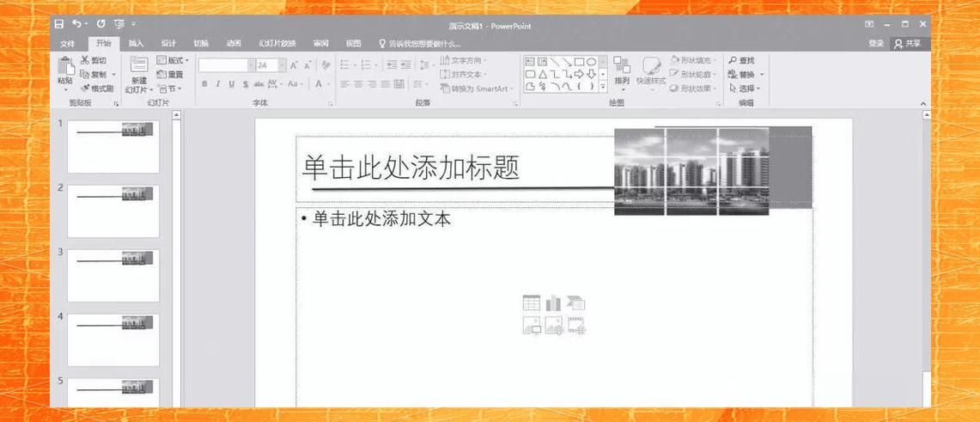The image size is (980, 422).
Task: Click the Copy icon
Action: 84,75
